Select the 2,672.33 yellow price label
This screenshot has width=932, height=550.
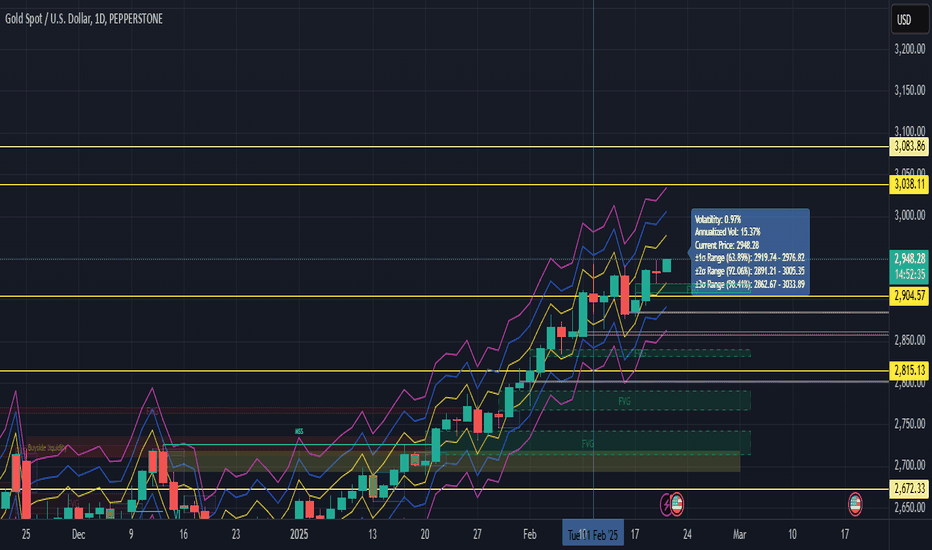909,489
